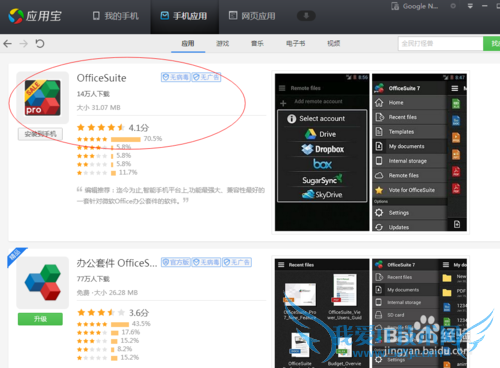Screen dimensions: 500x368
Task: Select the 应用 category tab
Action: point(188,44)
